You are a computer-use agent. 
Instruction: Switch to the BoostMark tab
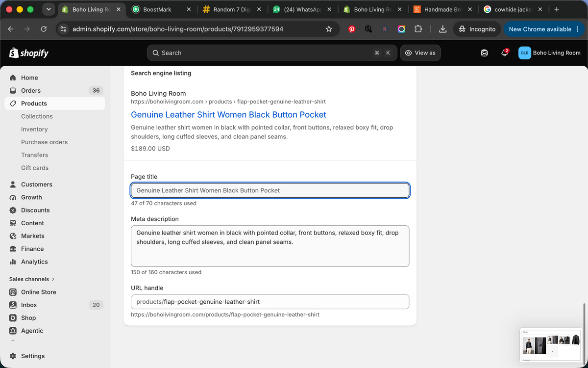point(161,9)
